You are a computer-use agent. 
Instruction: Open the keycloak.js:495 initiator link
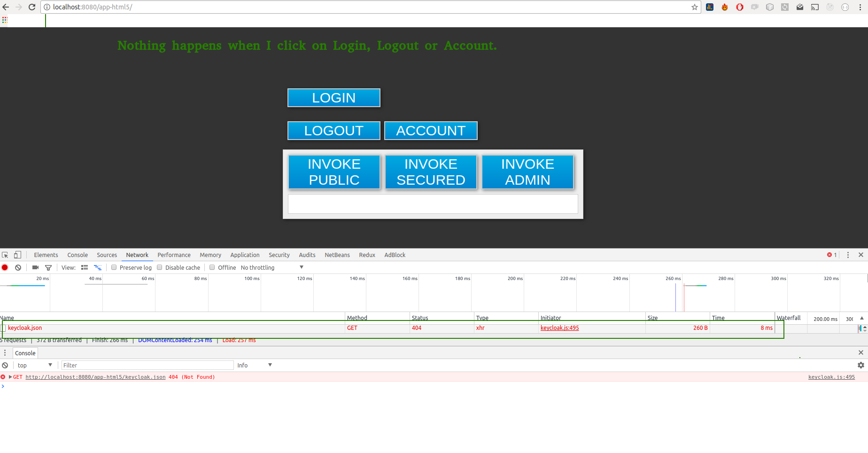(559, 328)
